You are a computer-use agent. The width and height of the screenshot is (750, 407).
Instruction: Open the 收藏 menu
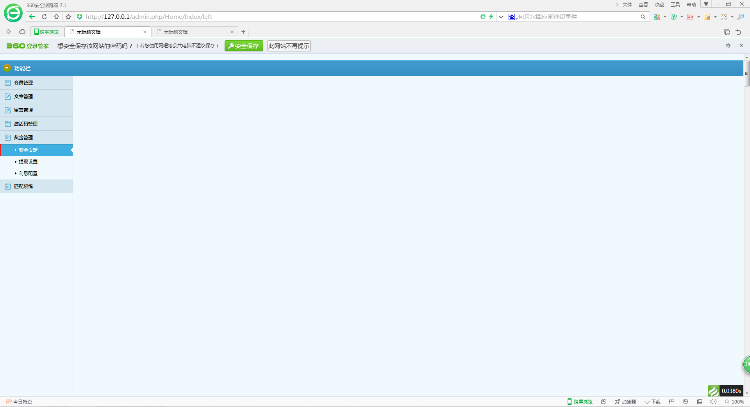pos(660,4)
